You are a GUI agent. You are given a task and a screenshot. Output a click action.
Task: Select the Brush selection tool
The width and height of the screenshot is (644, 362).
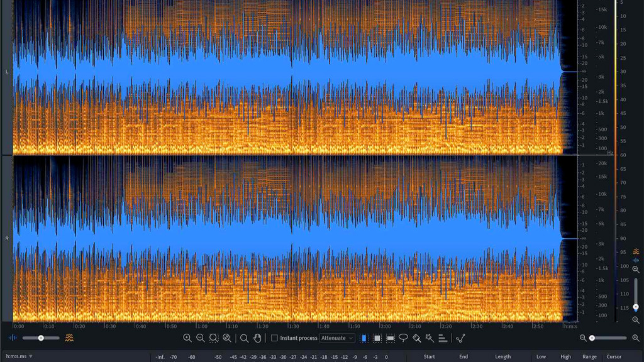pos(416,337)
